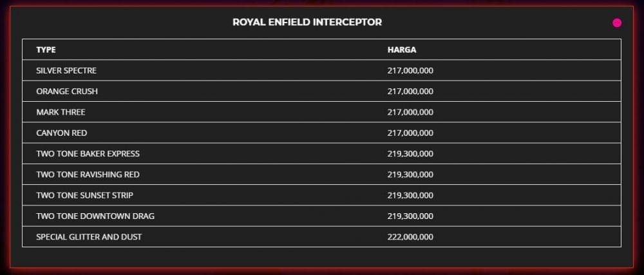This screenshot has width=644, height=275.
Task: Select the Silver Spectre row name
Action: tap(66, 70)
